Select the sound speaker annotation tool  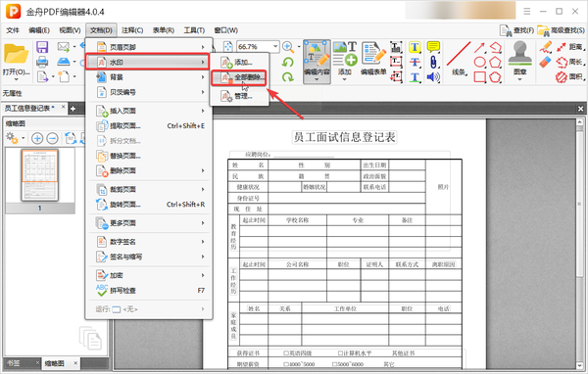point(433,77)
